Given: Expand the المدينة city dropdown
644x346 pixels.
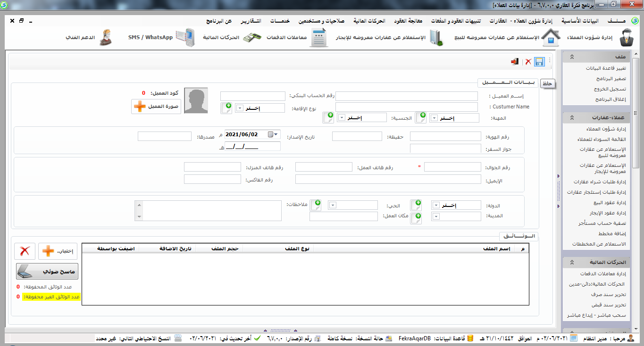Looking at the screenshot, I should (435, 216).
